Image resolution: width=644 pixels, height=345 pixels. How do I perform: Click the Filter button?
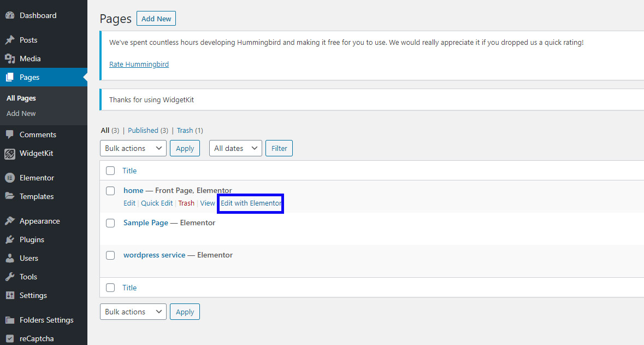[279, 149]
